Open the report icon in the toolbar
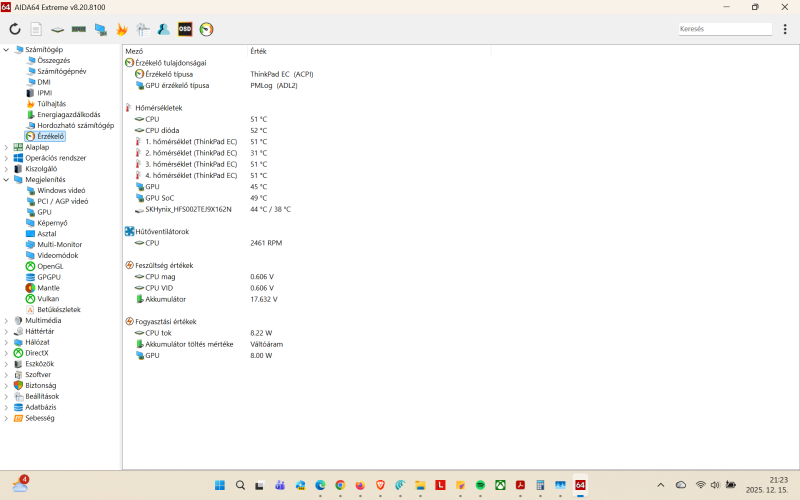Image resolution: width=800 pixels, height=500 pixels. click(x=36, y=29)
